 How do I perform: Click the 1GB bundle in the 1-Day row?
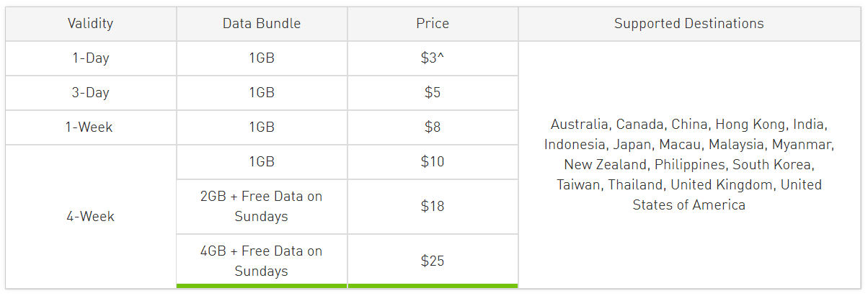click(x=262, y=58)
